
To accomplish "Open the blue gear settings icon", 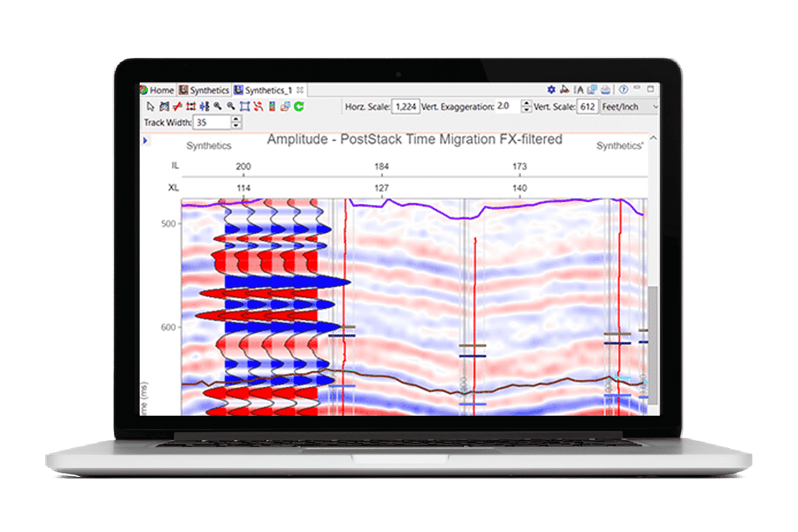I will tap(551, 90).
